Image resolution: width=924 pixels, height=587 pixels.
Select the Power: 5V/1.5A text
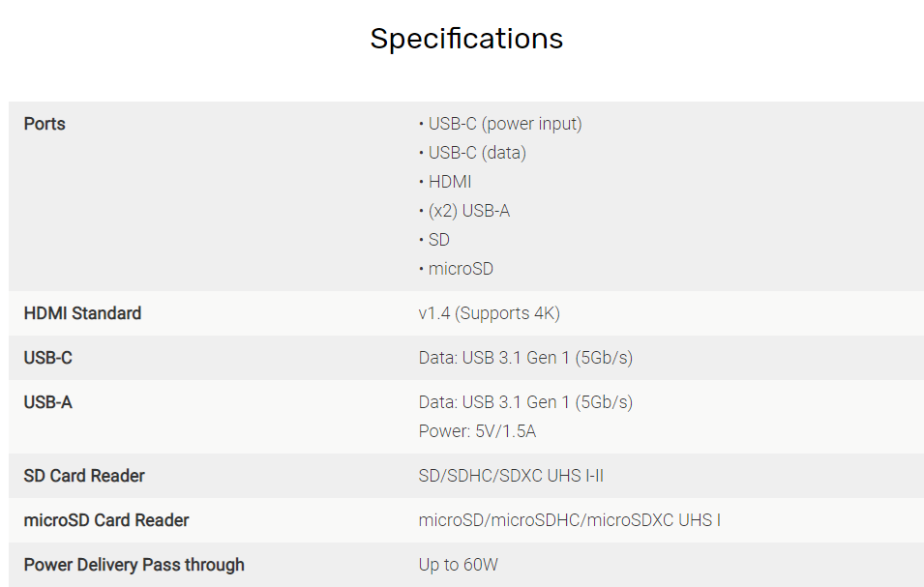tap(477, 431)
